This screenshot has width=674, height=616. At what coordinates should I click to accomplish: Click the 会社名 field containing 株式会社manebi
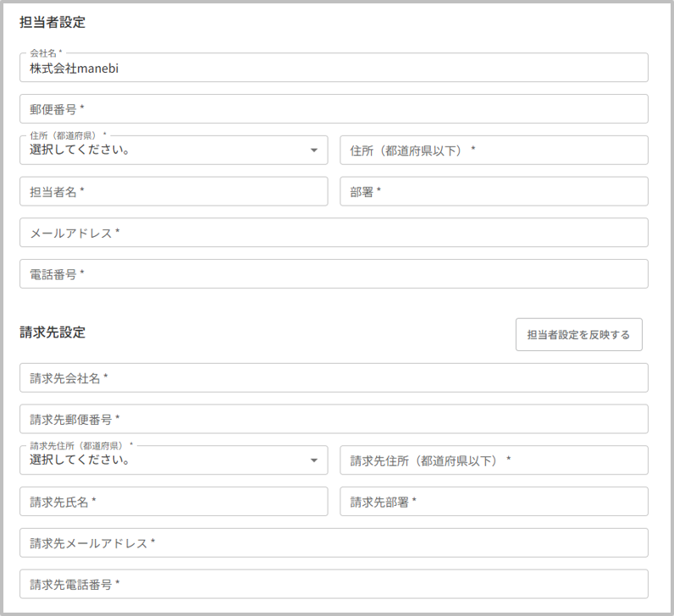pyautogui.click(x=334, y=68)
